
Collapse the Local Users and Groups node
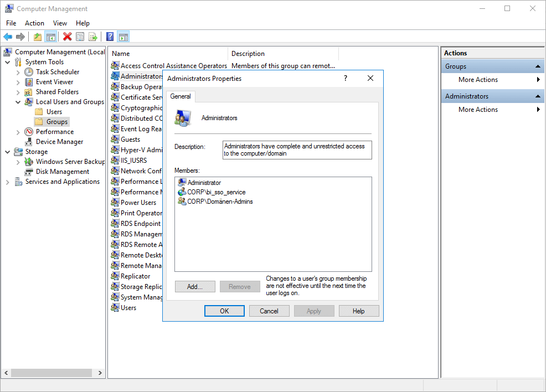[18, 101]
